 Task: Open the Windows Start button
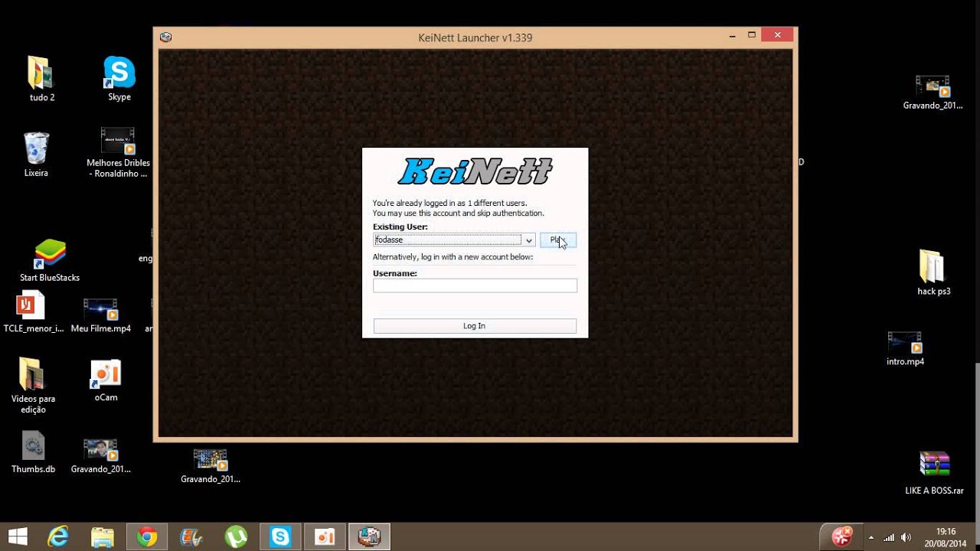click(18, 537)
